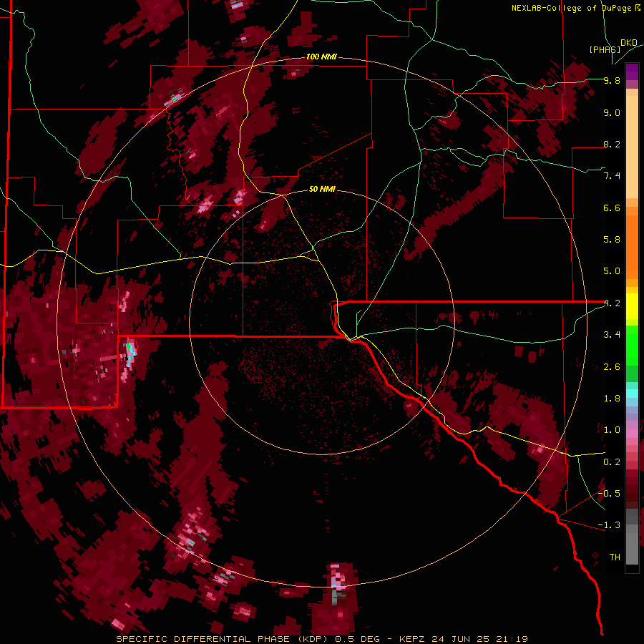
Task: Click the [PHAS] legend title
Action: 605,49
